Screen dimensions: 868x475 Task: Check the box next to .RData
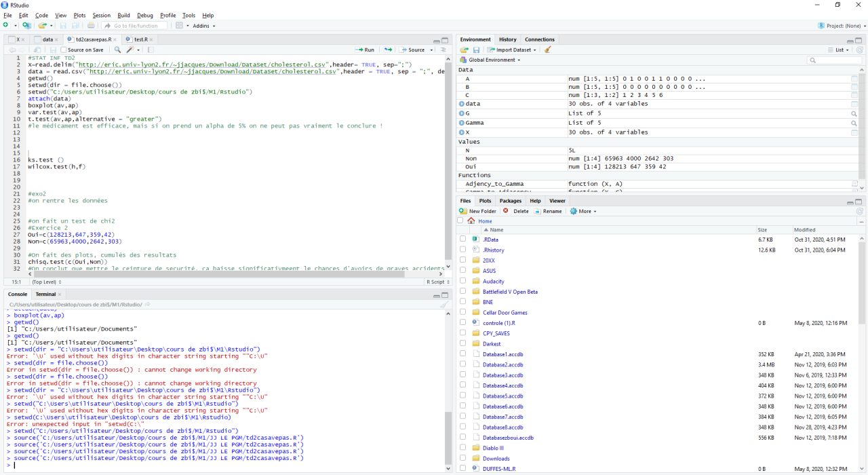point(462,240)
